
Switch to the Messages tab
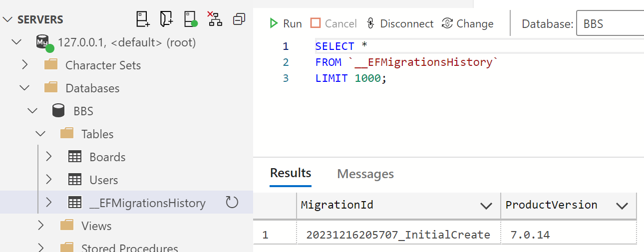tap(365, 174)
